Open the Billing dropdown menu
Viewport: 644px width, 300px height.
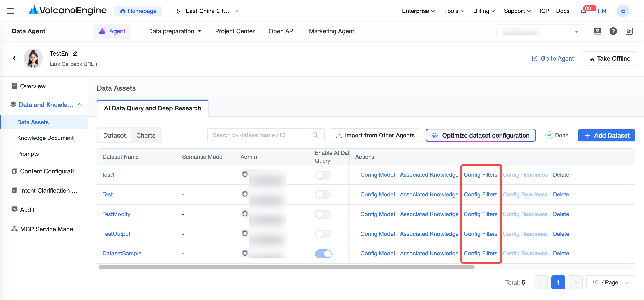coord(484,11)
